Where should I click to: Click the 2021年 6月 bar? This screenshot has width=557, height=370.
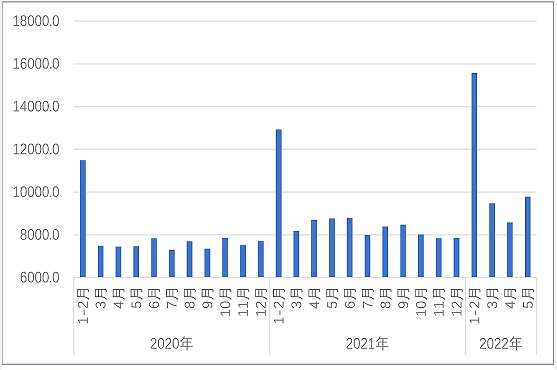(x=350, y=247)
